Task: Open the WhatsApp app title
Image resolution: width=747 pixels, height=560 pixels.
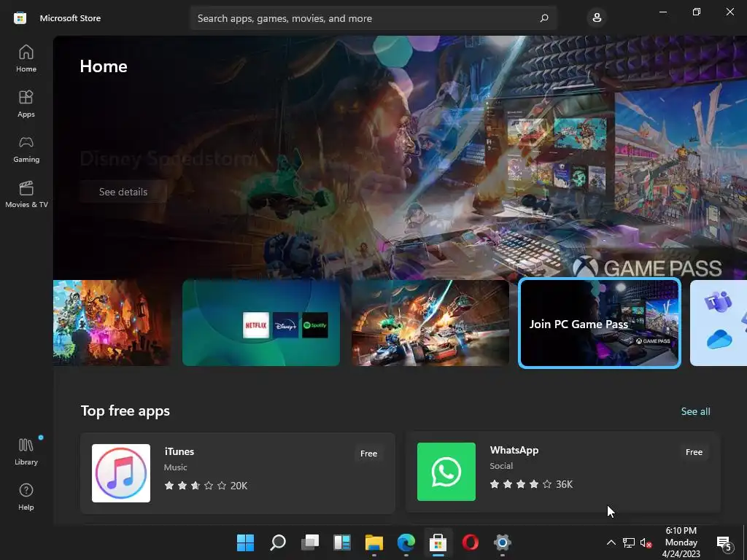Action: pos(514,450)
